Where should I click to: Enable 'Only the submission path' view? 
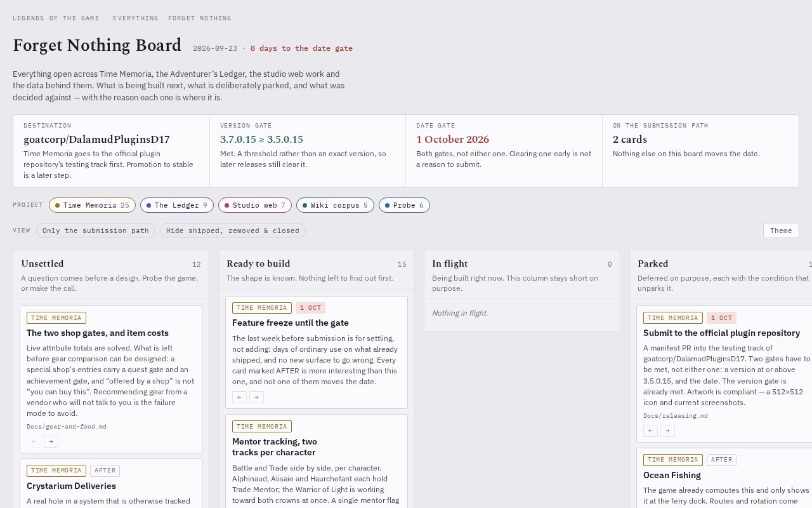point(96,231)
